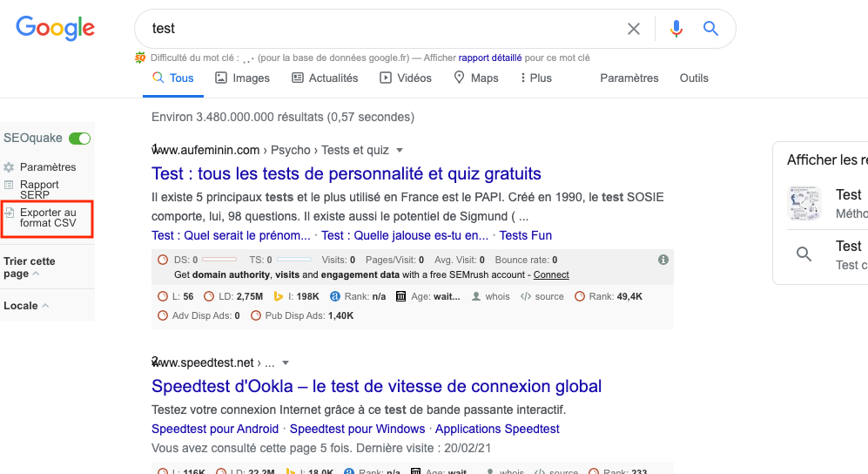Open the 'Test : Quel serait le prénom...' sitelink
868x474 pixels.
pos(231,235)
